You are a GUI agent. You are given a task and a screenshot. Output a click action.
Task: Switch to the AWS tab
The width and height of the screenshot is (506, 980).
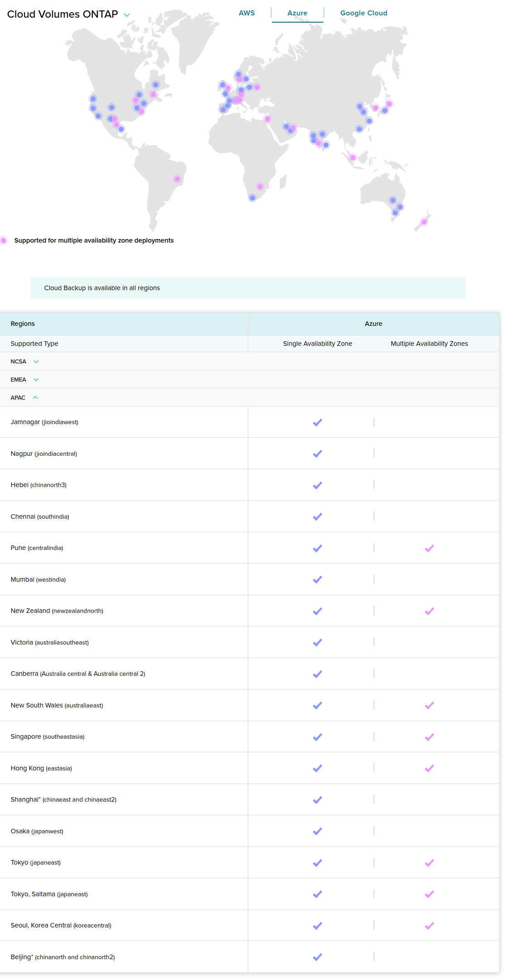coord(246,13)
